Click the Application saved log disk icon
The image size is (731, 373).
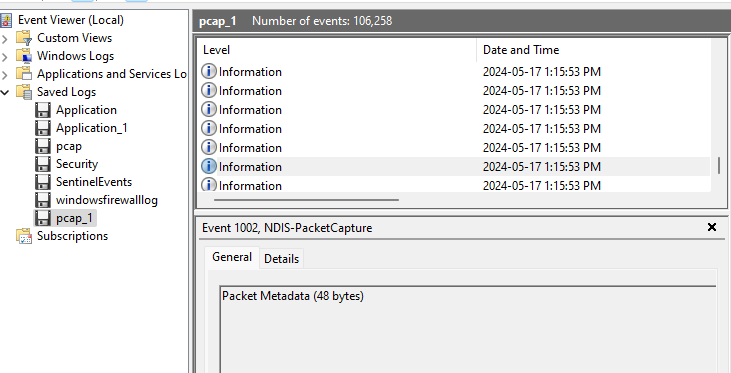point(43,110)
